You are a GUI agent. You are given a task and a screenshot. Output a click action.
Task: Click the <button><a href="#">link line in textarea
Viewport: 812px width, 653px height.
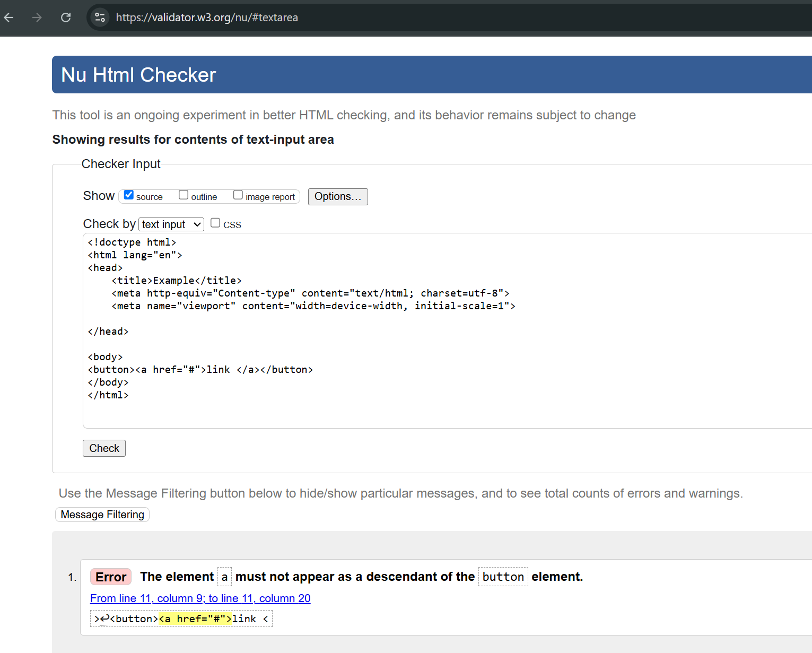click(200, 369)
